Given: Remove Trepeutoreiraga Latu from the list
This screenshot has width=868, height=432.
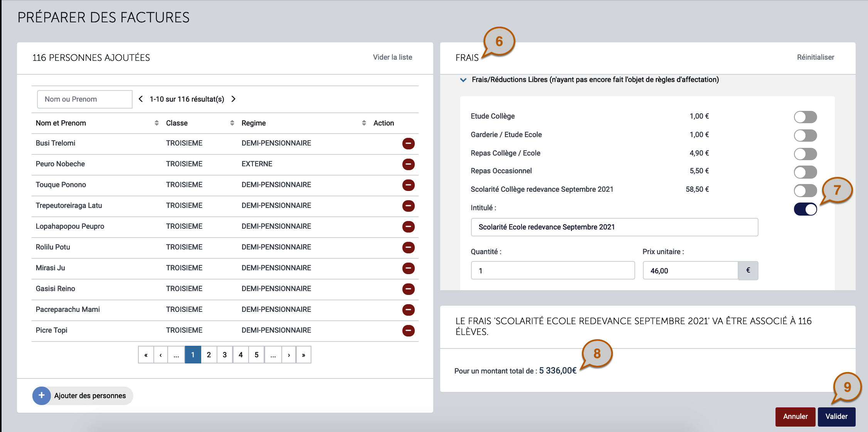Looking at the screenshot, I should [408, 206].
